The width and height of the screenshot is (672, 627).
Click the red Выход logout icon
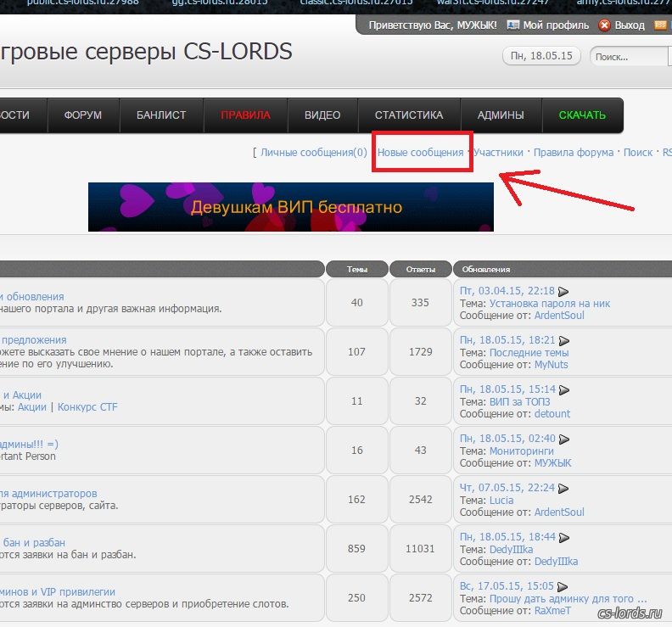604,25
